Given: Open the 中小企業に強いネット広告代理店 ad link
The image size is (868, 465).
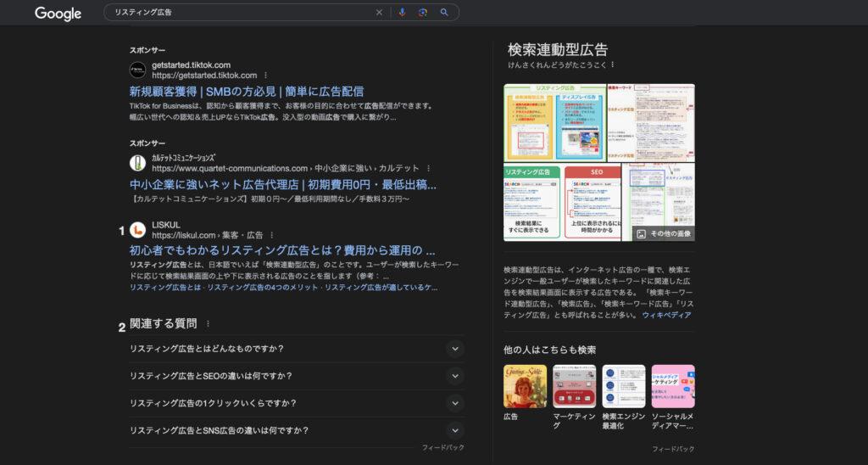Looking at the screenshot, I should (282, 184).
